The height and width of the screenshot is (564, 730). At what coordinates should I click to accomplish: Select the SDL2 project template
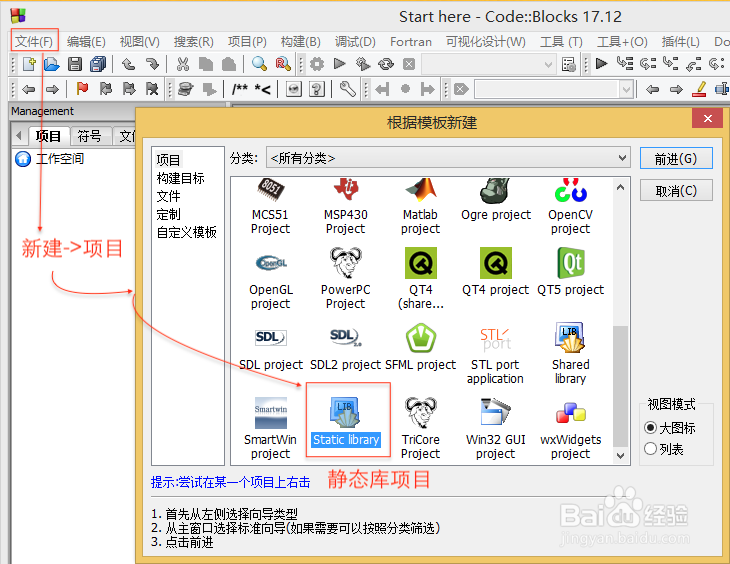(345, 347)
